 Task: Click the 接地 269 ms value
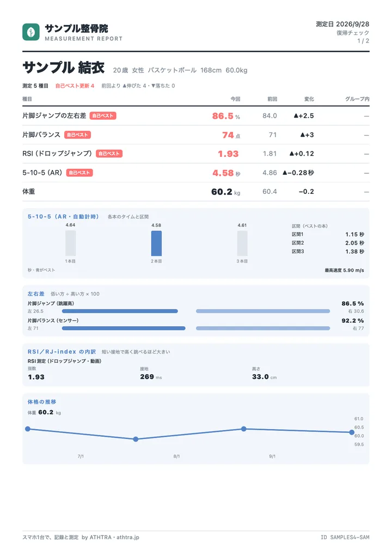click(151, 377)
